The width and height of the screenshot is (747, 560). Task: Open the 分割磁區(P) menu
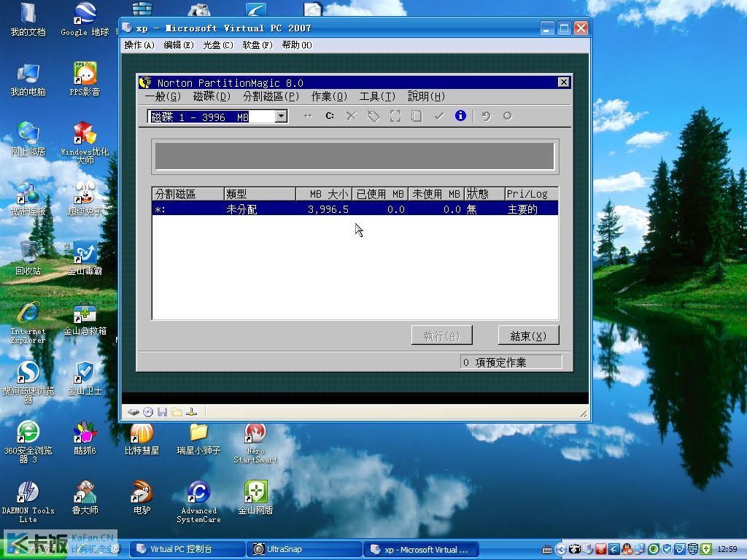coord(271,97)
